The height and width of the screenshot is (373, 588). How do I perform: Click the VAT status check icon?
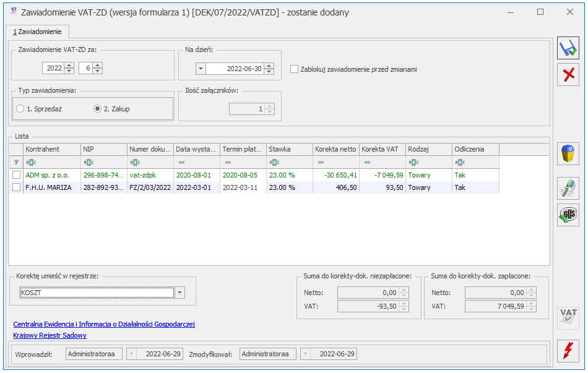568,317
